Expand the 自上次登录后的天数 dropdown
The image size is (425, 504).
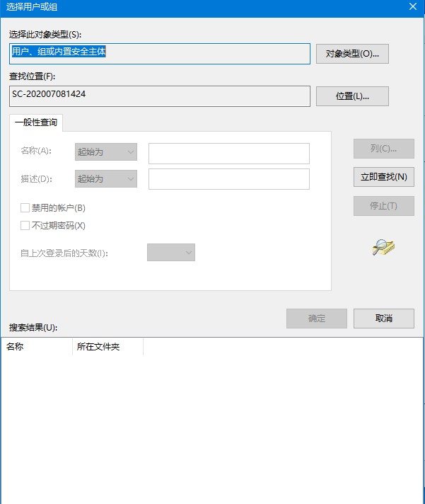pyautogui.click(x=171, y=253)
